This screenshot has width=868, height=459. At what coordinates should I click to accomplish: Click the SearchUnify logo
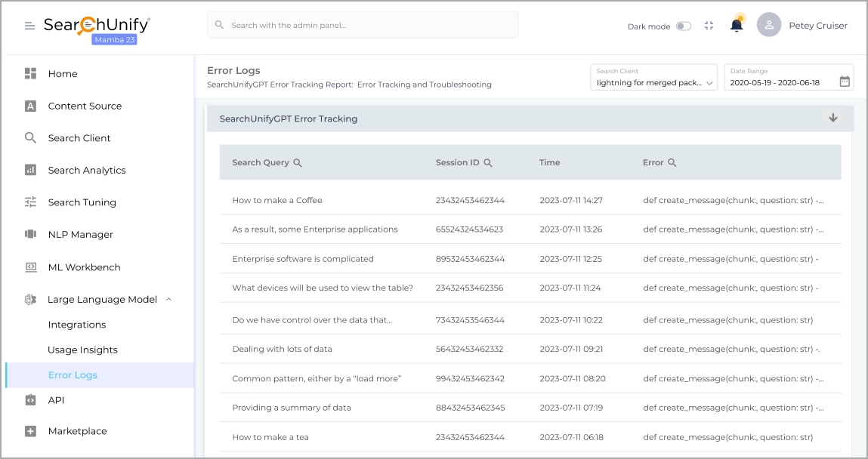pyautogui.click(x=97, y=26)
